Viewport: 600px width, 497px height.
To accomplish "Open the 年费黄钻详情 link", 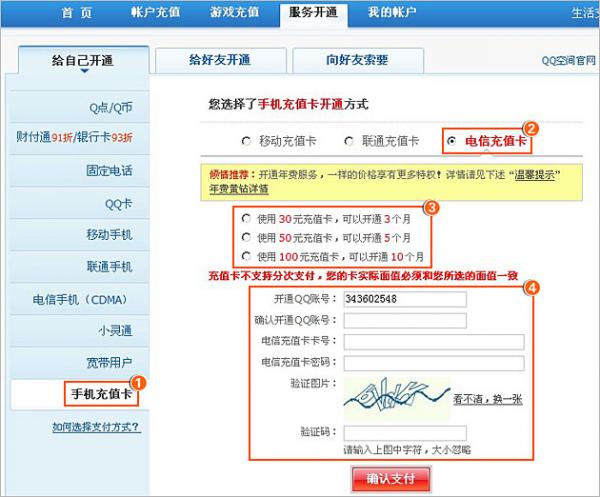I will 239,188.
